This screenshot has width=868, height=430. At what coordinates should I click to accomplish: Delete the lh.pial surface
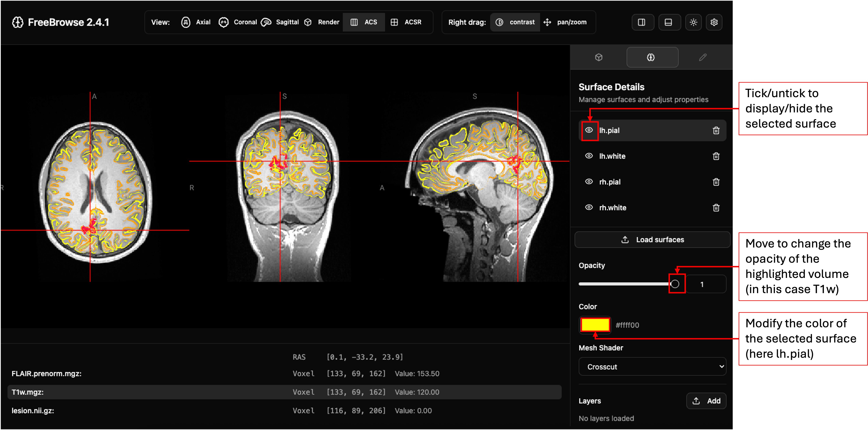click(x=716, y=130)
